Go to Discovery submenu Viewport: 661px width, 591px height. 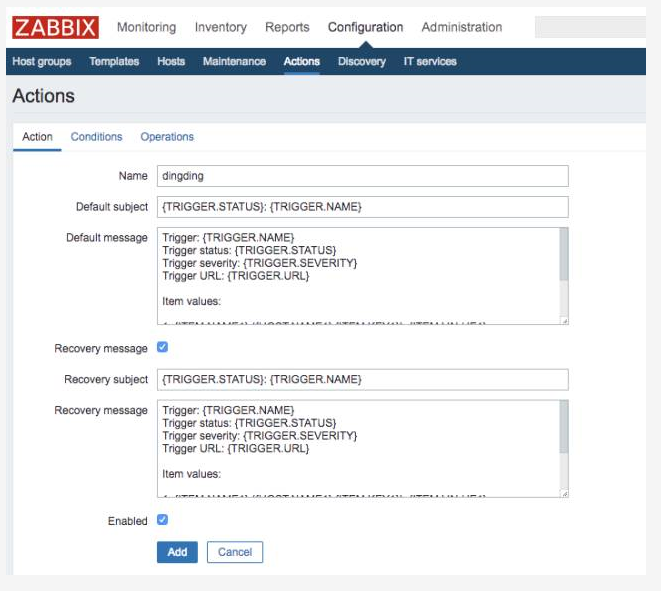[362, 62]
